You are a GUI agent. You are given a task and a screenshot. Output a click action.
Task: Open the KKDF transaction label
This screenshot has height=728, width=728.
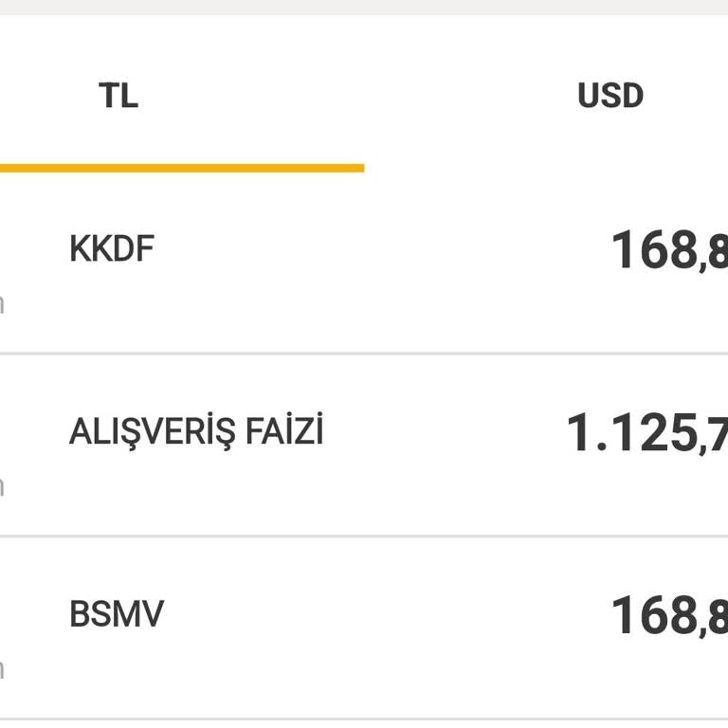tap(112, 249)
